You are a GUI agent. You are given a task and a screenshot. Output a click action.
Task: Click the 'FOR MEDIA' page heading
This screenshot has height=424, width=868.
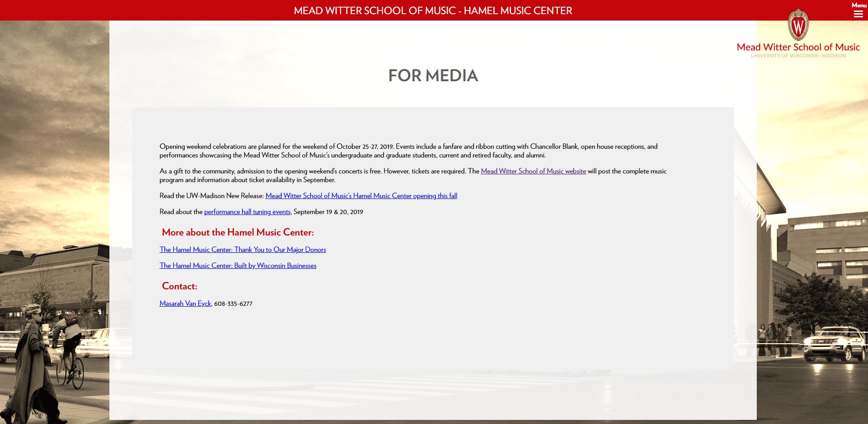tap(433, 75)
